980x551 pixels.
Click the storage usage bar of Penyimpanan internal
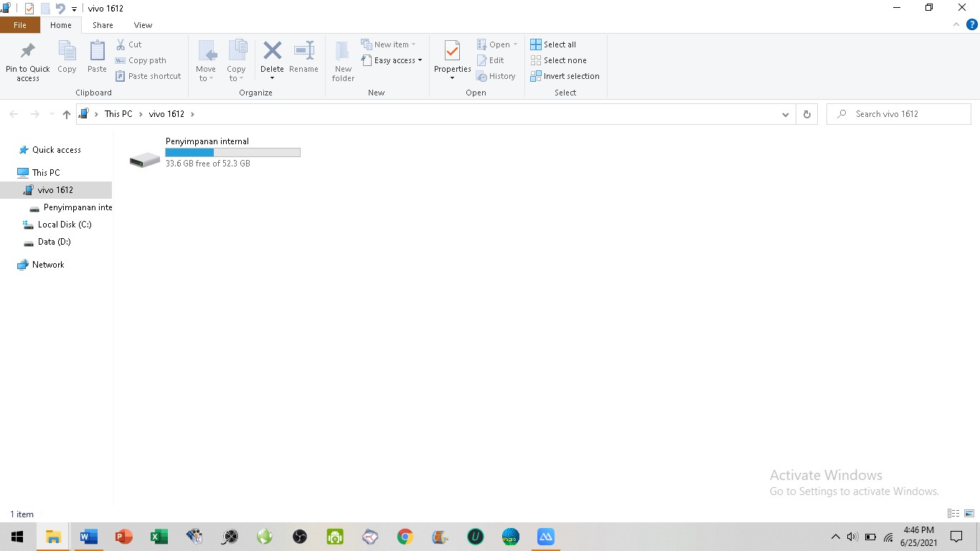click(232, 152)
